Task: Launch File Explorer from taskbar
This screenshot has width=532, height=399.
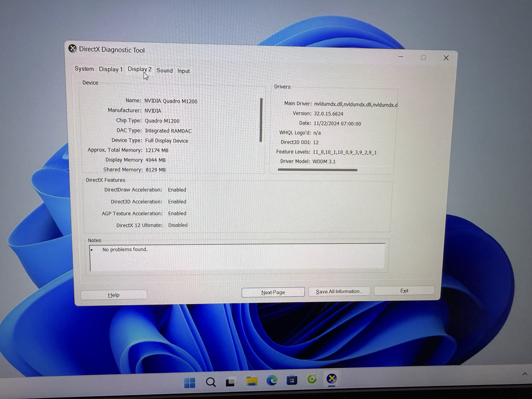Action: 252,381
